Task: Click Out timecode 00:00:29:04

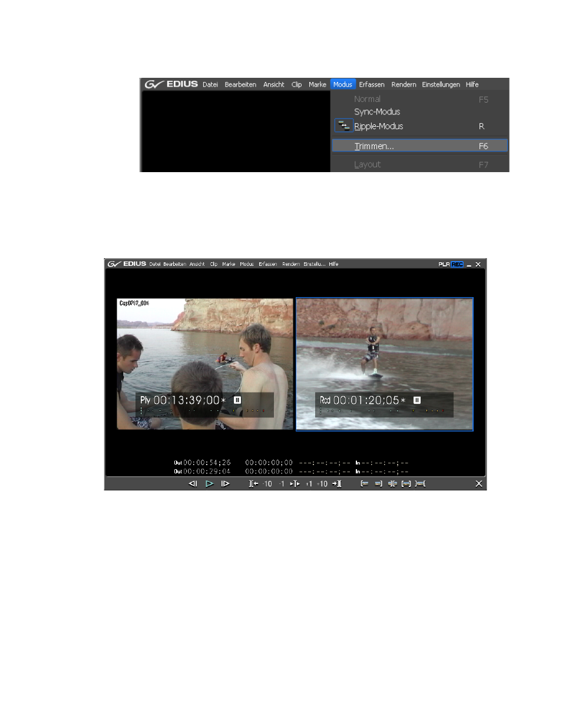Action: [x=207, y=471]
